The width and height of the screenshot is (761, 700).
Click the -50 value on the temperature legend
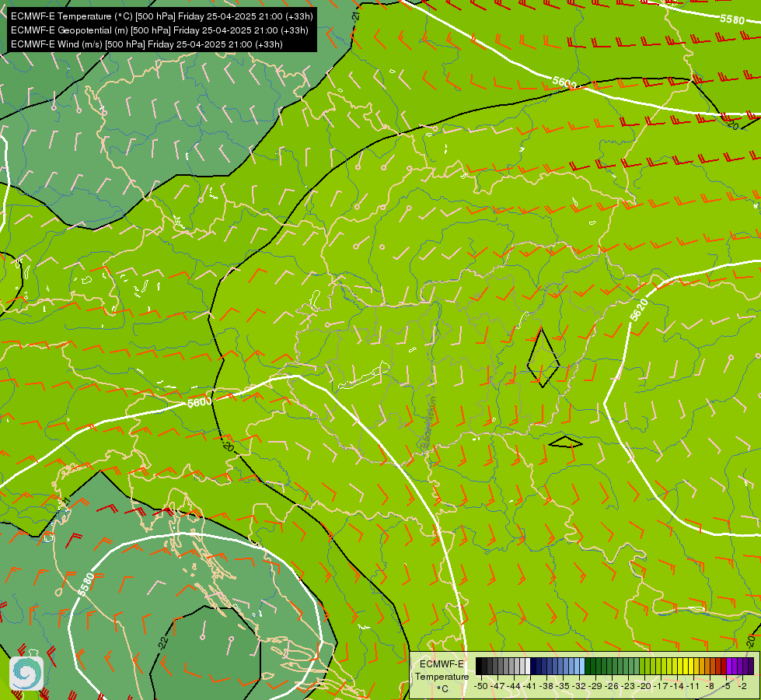481,686
